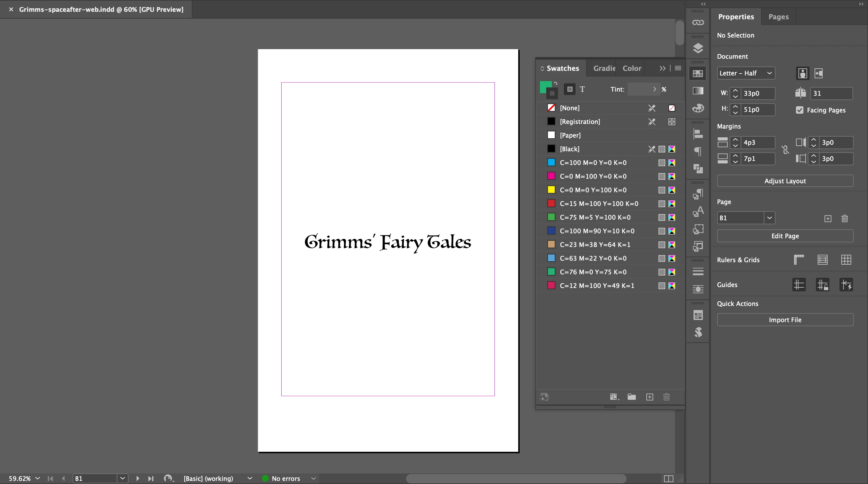
Task: Open the zoom level dropdown at 59.62%
Action: click(37, 478)
